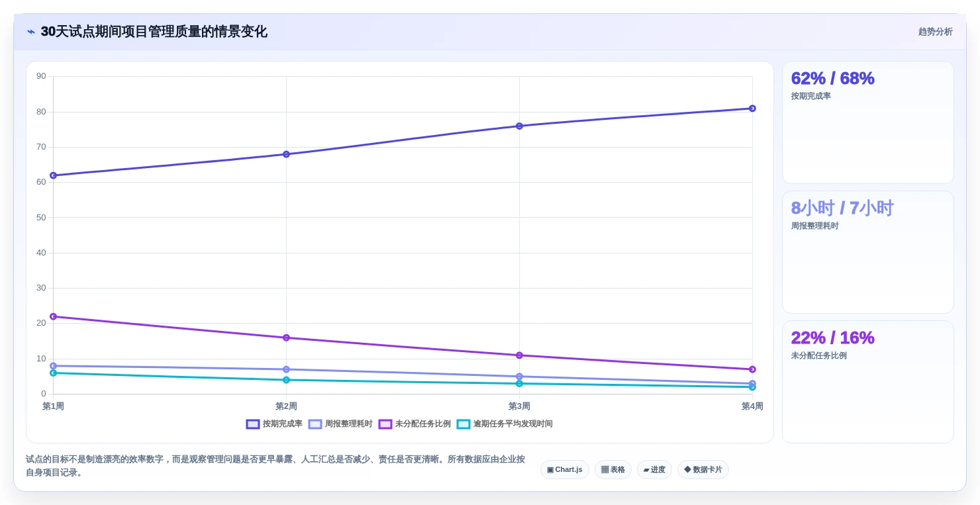Click the 50 y-axis tick label

pyautogui.click(x=41, y=217)
